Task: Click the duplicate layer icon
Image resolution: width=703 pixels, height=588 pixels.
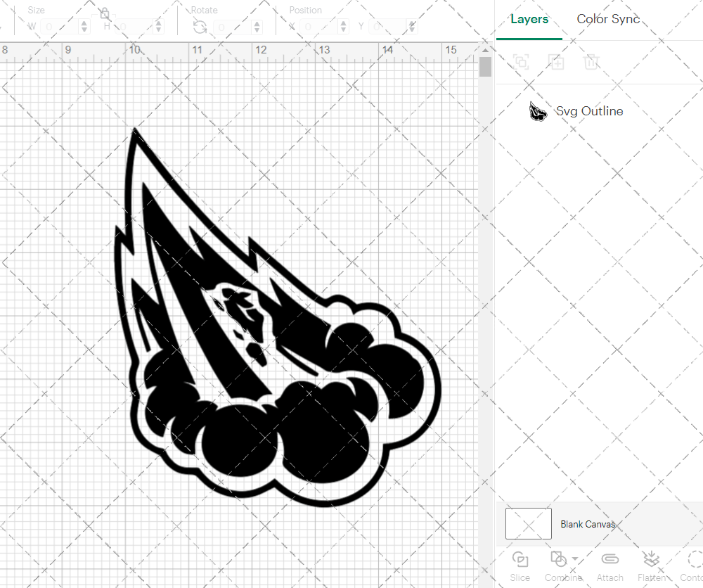Action: pyautogui.click(x=521, y=62)
